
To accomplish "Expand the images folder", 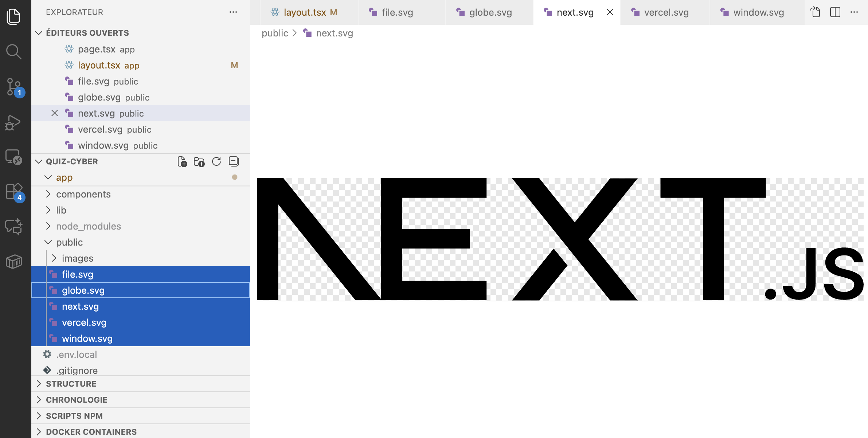I will pos(77,258).
